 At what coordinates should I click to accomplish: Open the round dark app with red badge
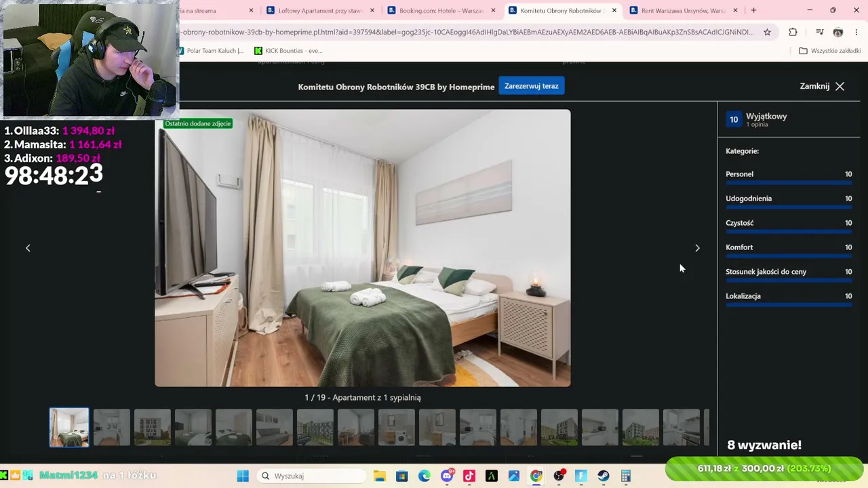559,476
